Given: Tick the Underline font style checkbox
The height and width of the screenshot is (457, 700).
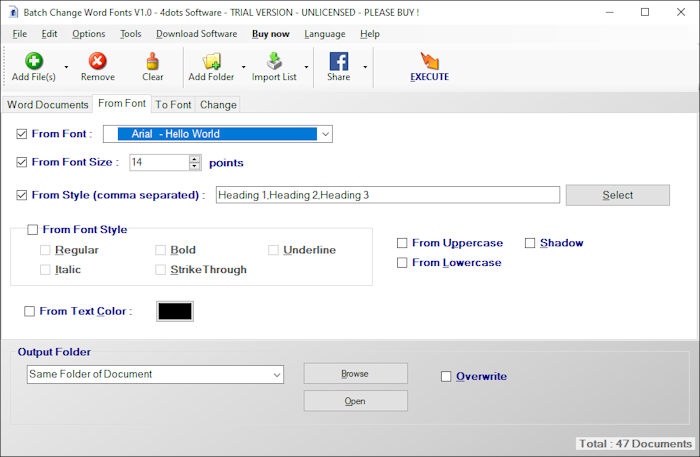Looking at the screenshot, I should [273, 250].
